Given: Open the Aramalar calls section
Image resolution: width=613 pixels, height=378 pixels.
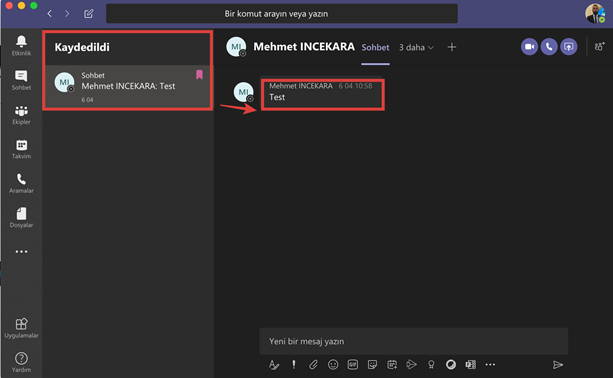Looking at the screenshot, I should click(x=21, y=183).
